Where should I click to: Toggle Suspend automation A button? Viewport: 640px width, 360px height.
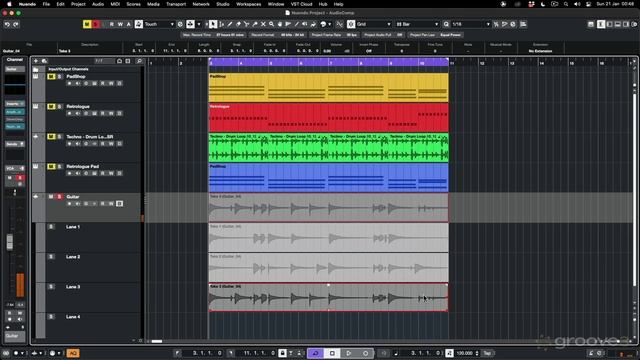[128, 24]
